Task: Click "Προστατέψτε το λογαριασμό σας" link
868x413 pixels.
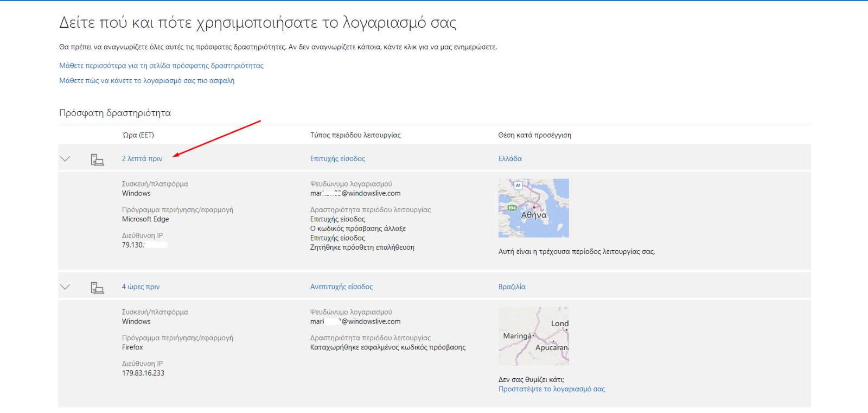Action: 552,389
